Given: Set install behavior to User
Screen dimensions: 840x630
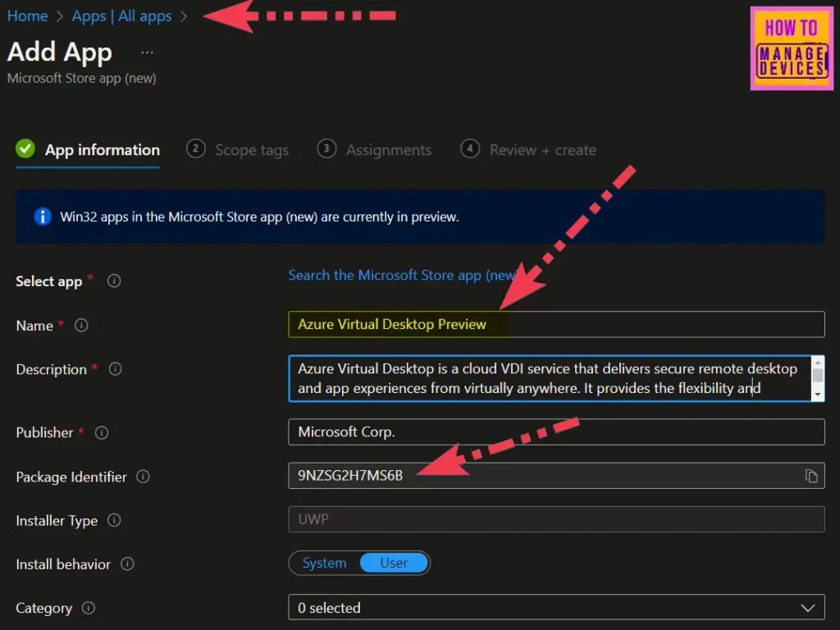Looking at the screenshot, I should click(394, 563).
